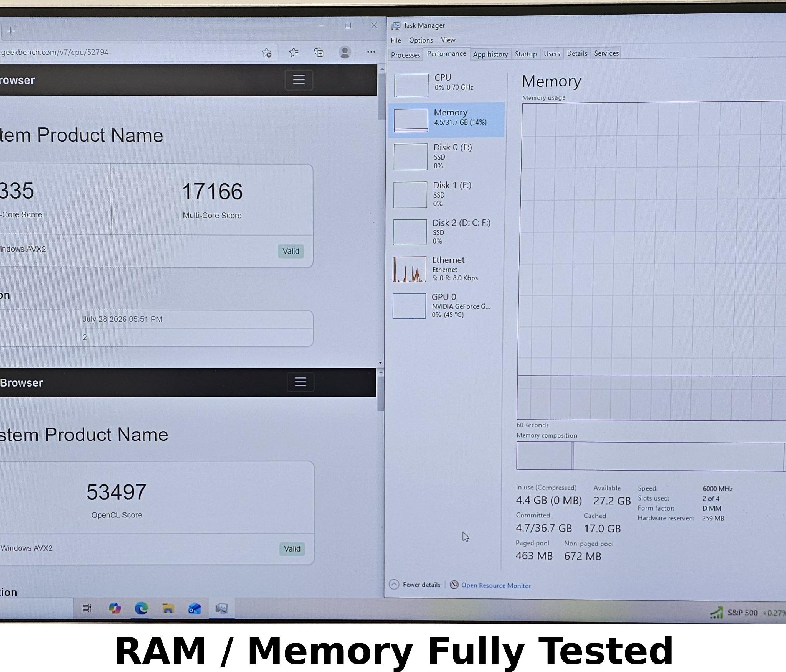Click Task View icon on taskbar
This screenshot has width=786, height=672.
click(x=87, y=608)
